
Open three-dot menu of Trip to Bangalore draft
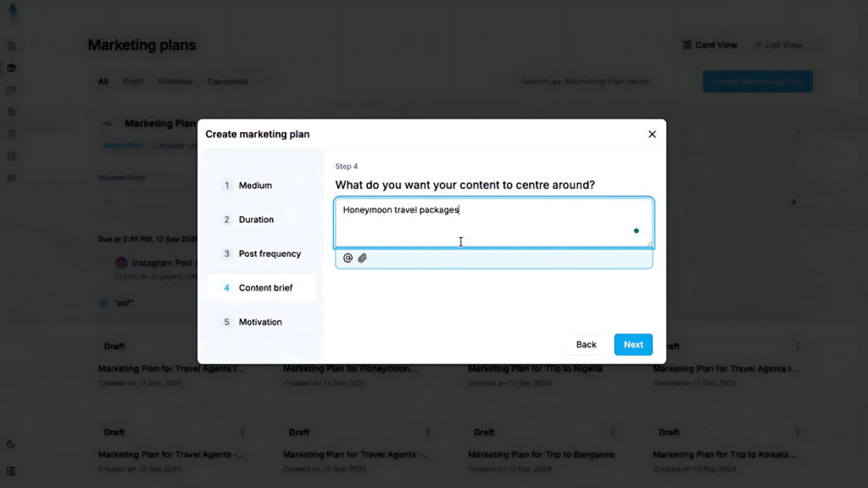point(612,432)
